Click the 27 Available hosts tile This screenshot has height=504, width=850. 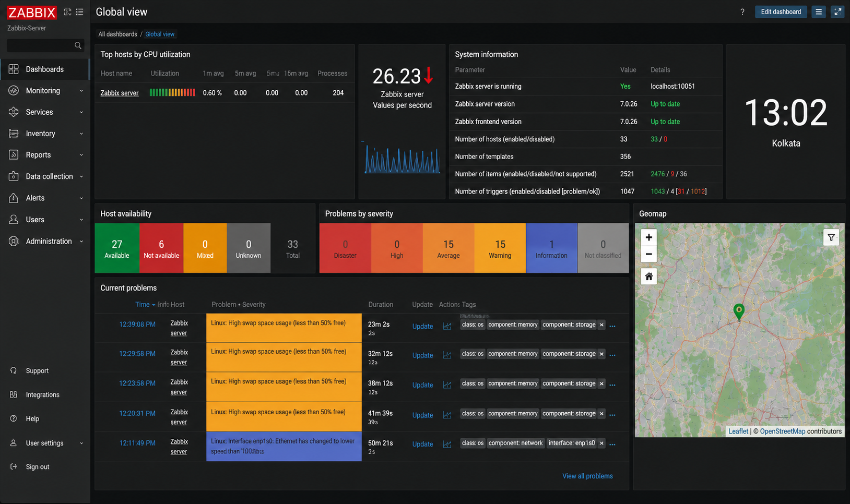pyautogui.click(x=117, y=248)
